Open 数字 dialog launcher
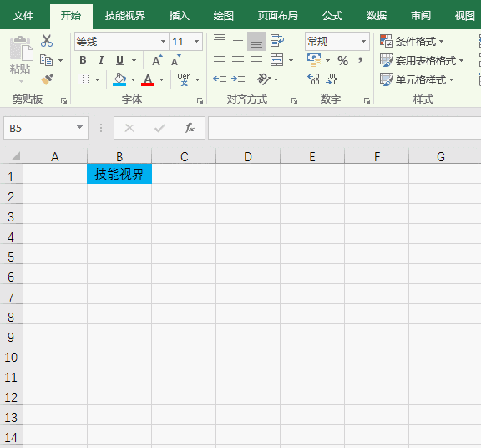 coord(367,100)
